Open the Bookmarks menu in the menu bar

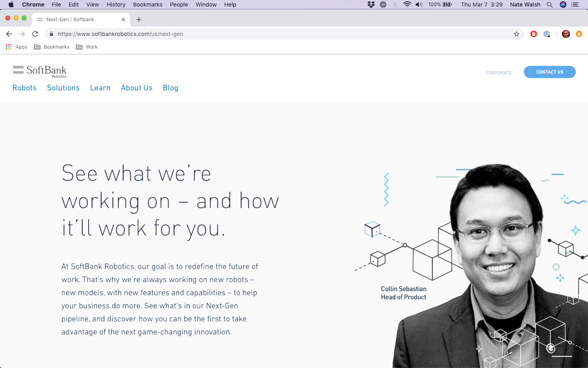coord(147,5)
